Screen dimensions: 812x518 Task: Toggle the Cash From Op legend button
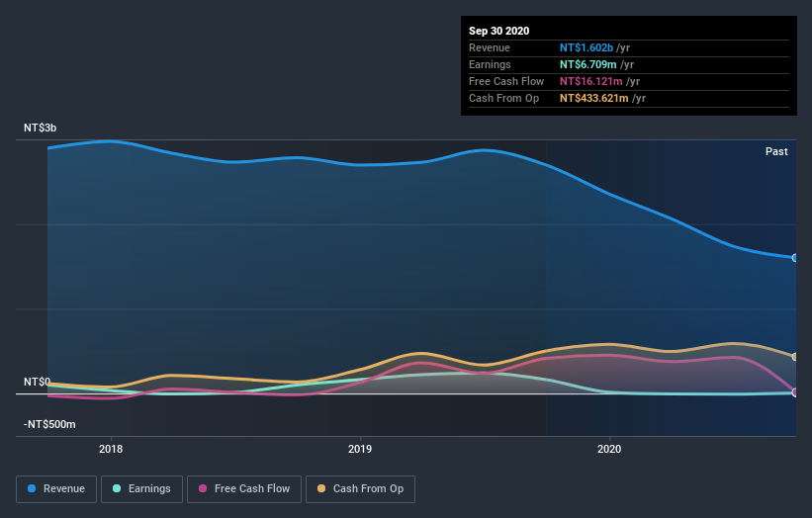pos(360,489)
